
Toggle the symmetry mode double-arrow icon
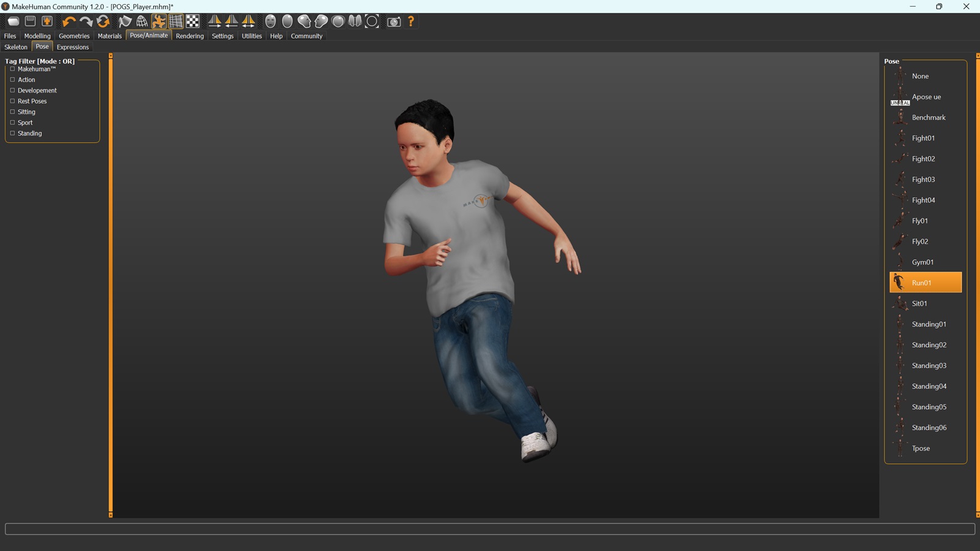point(249,21)
